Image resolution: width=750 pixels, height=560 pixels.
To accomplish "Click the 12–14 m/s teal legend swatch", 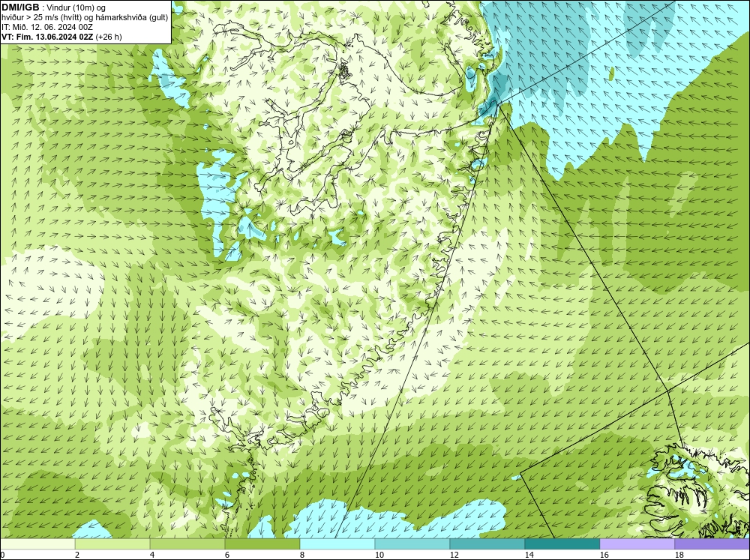I will [487, 544].
